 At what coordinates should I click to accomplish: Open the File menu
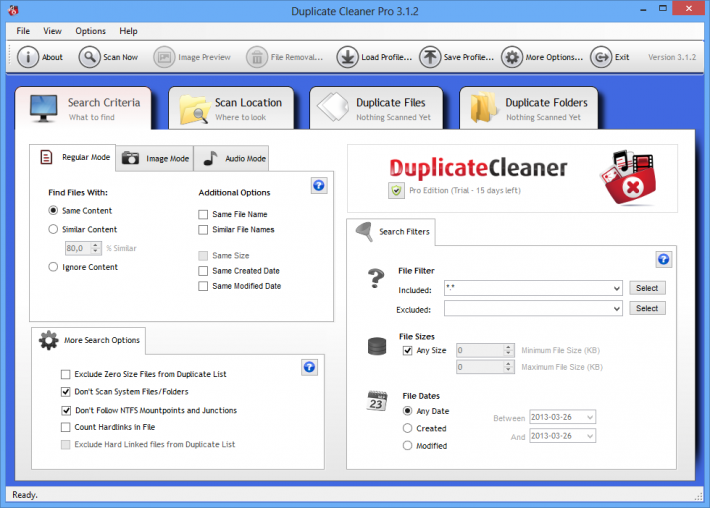tap(23, 31)
